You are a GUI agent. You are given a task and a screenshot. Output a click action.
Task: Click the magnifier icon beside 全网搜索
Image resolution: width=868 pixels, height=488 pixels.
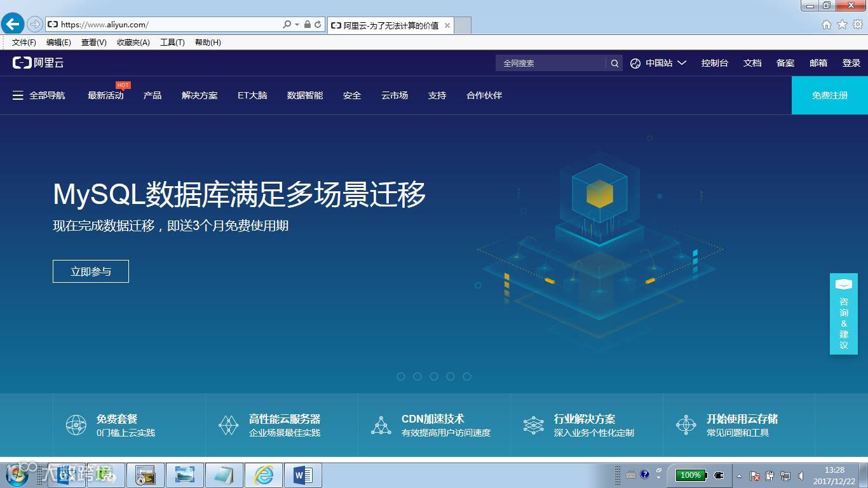coord(614,64)
